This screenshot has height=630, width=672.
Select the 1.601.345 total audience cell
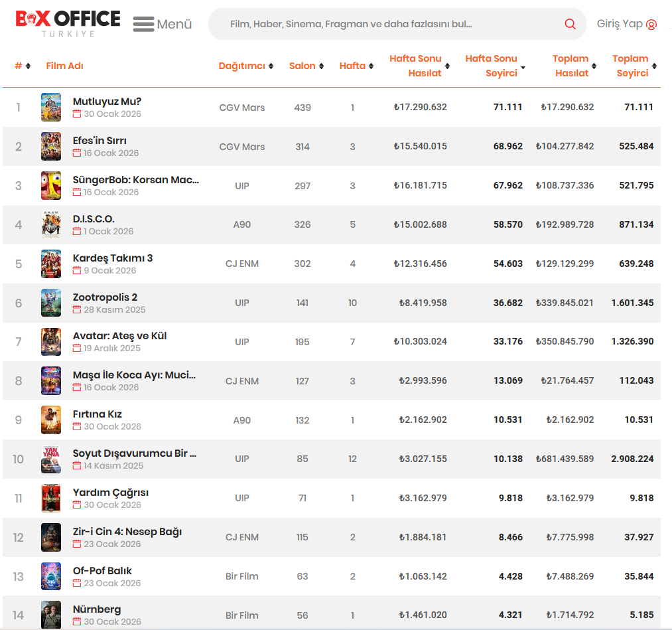tap(632, 303)
